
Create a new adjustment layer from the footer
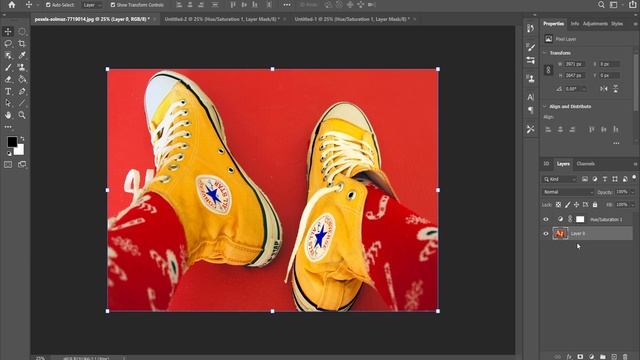coord(591,356)
